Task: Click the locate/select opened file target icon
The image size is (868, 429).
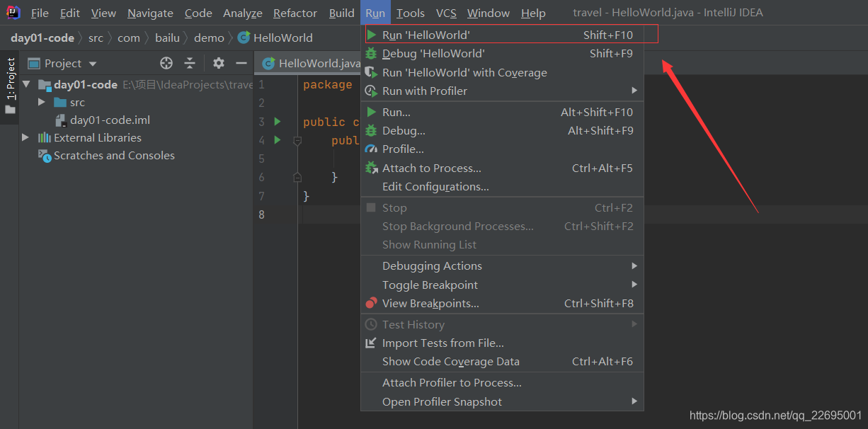Action: pyautogui.click(x=166, y=63)
